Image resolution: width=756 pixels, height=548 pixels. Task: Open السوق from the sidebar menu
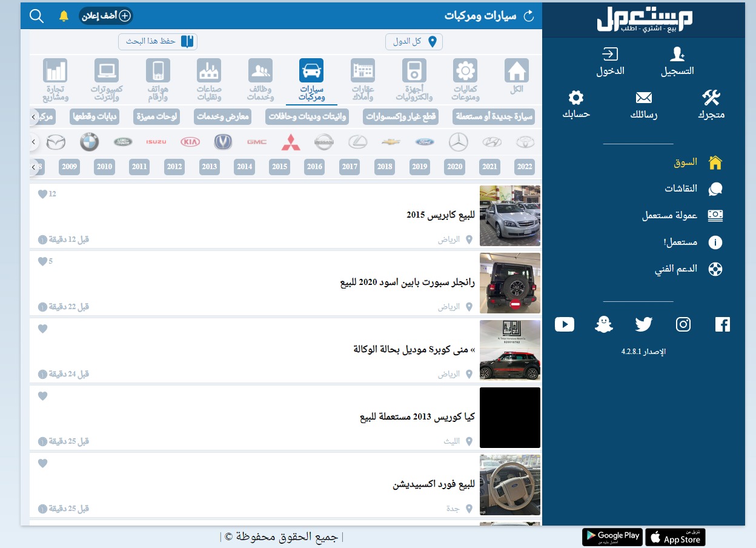(685, 162)
